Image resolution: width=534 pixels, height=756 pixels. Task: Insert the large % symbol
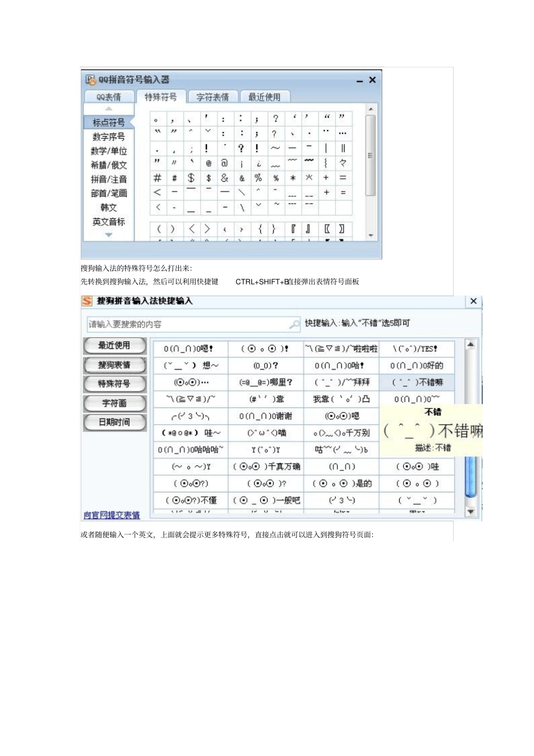tap(258, 178)
